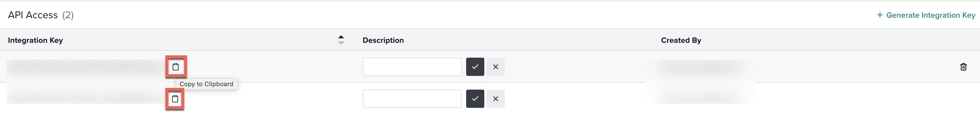Delete the first integration key using trash icon
Screen dimensions: 980x113
963,67
